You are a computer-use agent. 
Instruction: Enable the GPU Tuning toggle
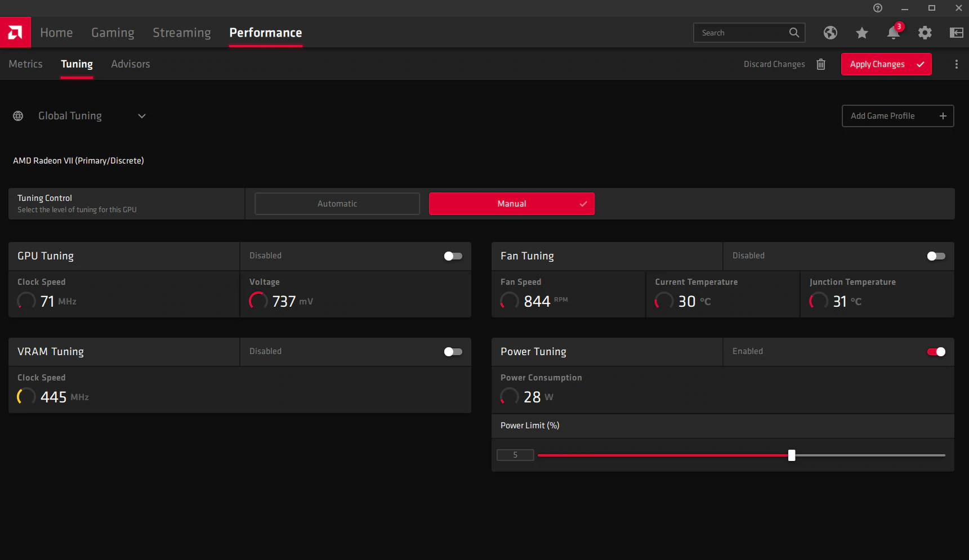pyautogui.click(x=453, y=256)
